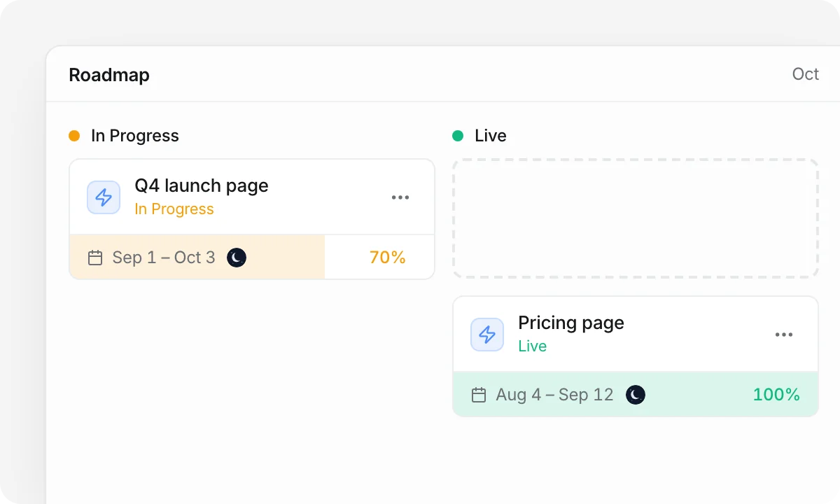The image size is (840, 504).
Task: Click the Aug 4 – Sep 12 date range
Action: 554,395
